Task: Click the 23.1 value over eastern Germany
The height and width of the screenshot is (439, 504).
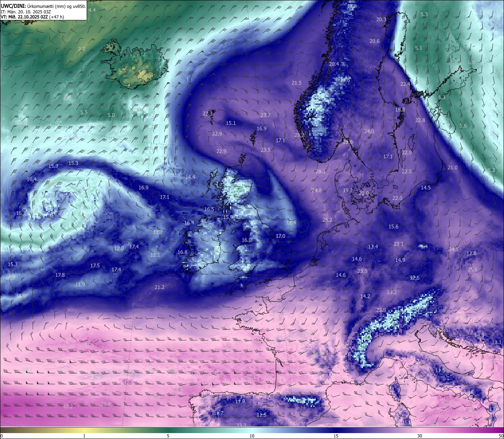Action: pos(398,244)
